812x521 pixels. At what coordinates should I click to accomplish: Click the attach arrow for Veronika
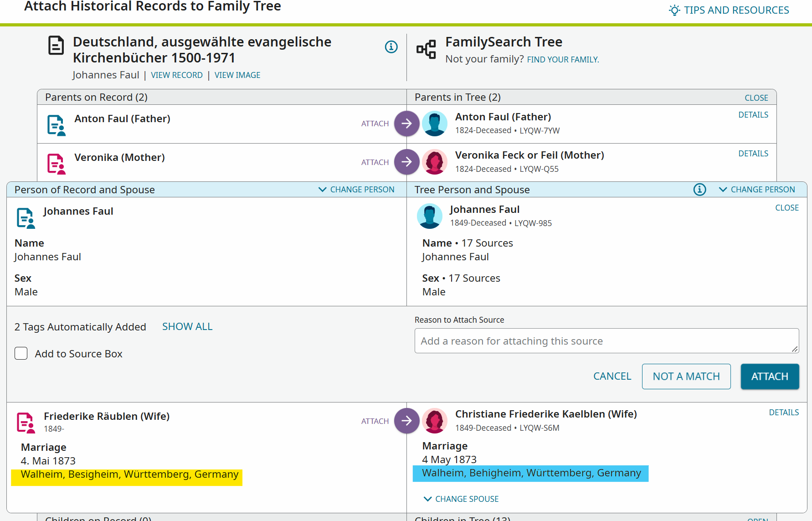click(406, 162)
